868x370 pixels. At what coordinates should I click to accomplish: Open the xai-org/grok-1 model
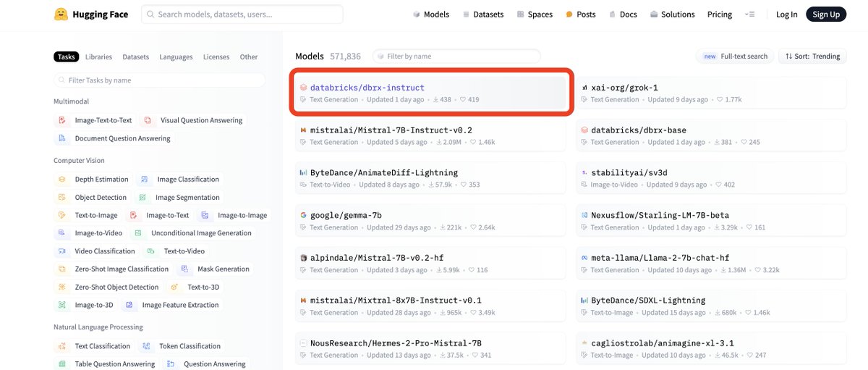711,93
